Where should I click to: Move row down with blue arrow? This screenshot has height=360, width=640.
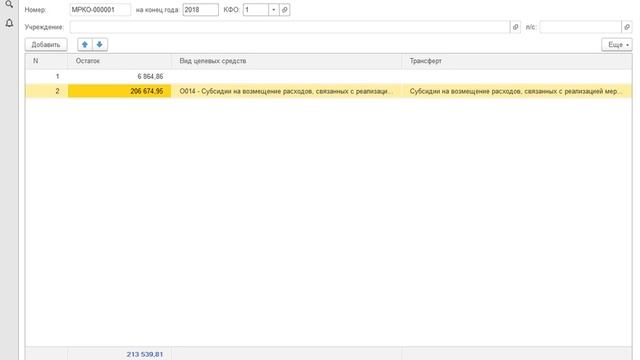(x=100, y=44)
